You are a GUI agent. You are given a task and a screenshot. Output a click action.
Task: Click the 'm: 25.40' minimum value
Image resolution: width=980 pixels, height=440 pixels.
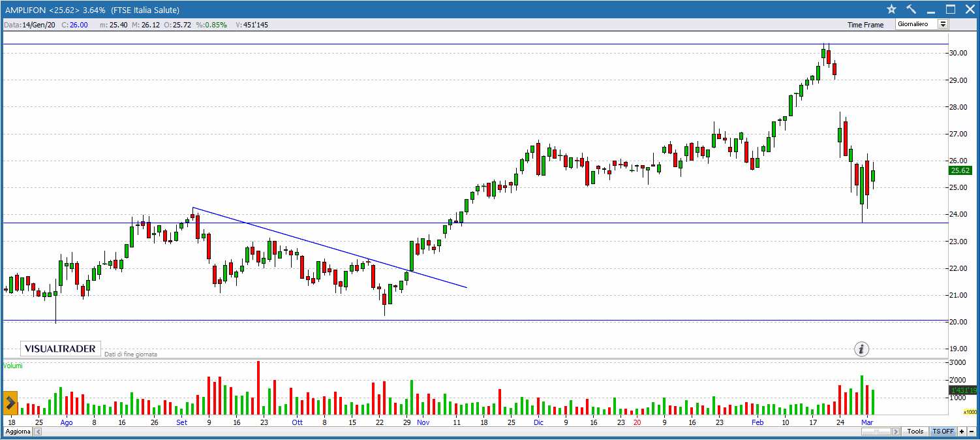click(x=114, y=25)
